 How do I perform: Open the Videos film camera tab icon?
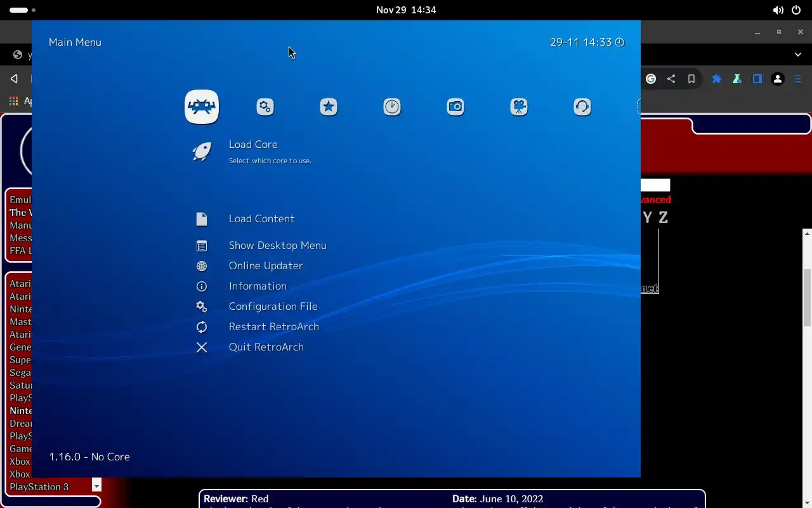pos(519,107)
